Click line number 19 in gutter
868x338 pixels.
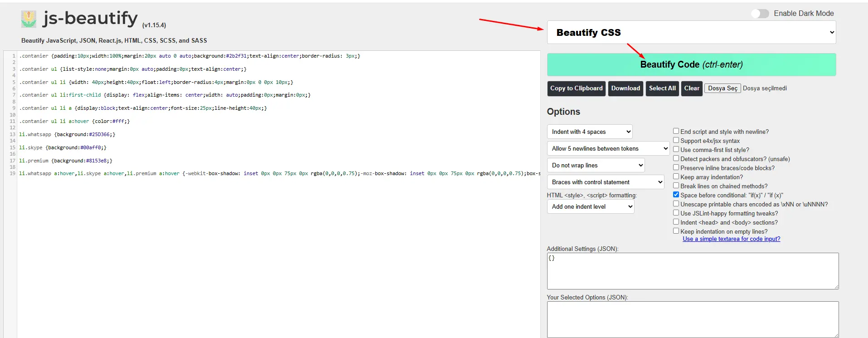pyautogui.click(x=12, y=173)
